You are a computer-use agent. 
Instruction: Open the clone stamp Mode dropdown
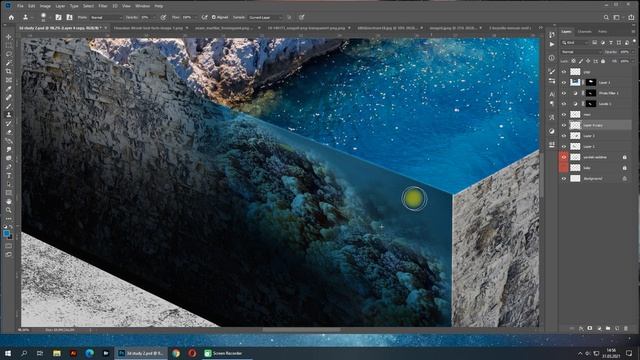pos(106,18)
